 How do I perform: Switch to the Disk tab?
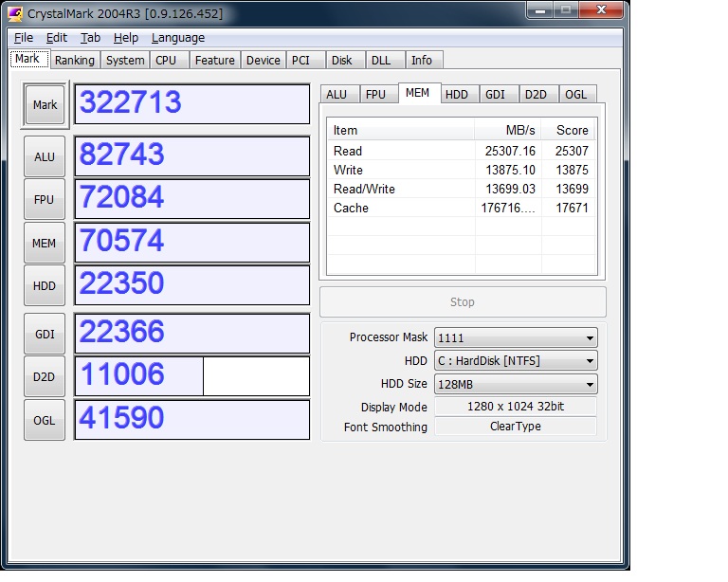click(x=344, y=61)
